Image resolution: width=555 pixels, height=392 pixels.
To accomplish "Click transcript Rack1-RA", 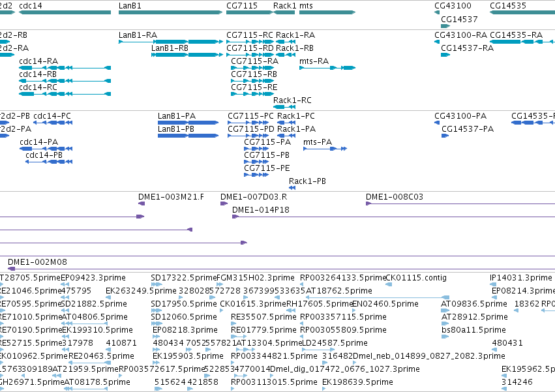I will [x=286, y=42].
